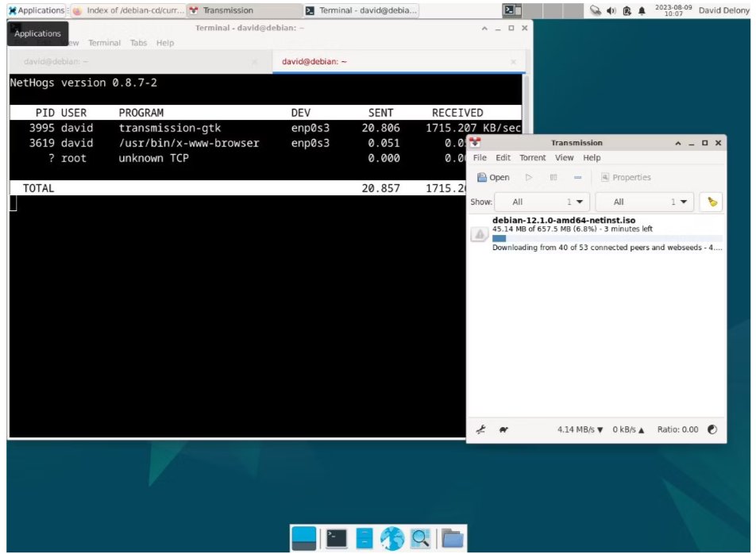756x554 pixels.
Task: Open notifications bell icon
Action: pyautogui.click(x=642, y=10)
